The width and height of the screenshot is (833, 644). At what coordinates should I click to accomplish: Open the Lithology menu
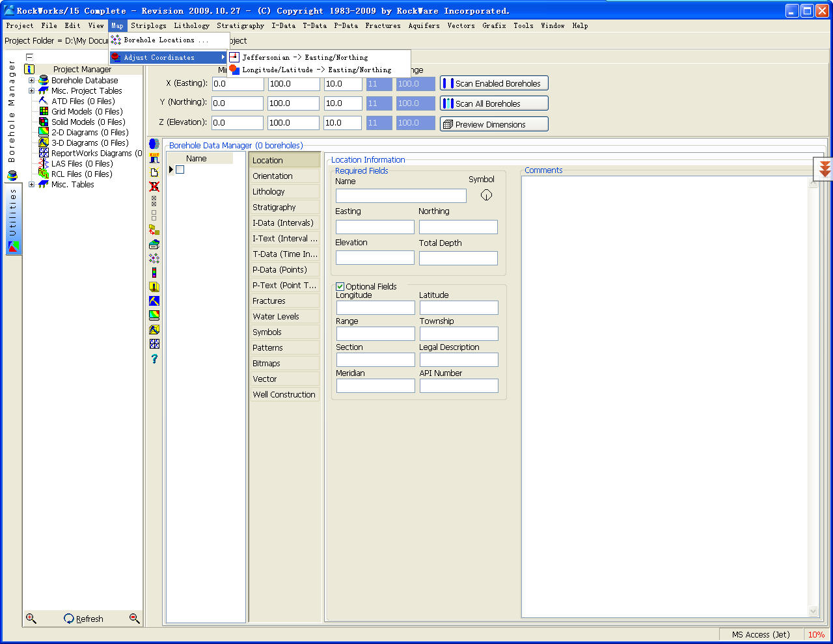click(x=191, y=26)
